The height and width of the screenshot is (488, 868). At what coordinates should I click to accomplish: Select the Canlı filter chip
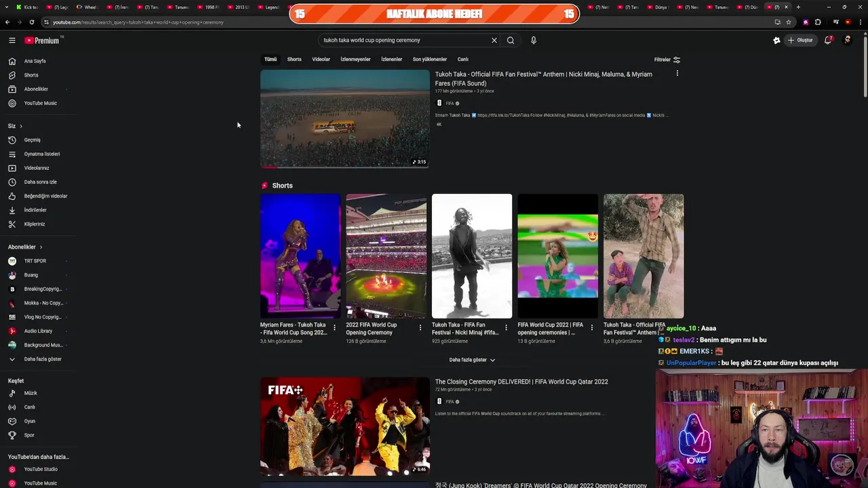pyautogui.click(x=463, y=59)
